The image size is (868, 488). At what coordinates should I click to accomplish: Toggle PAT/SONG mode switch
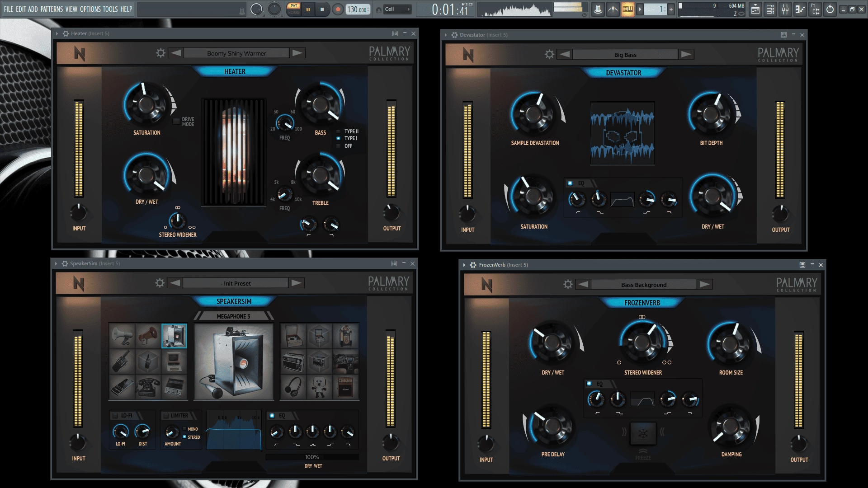(x=294, y=9)
